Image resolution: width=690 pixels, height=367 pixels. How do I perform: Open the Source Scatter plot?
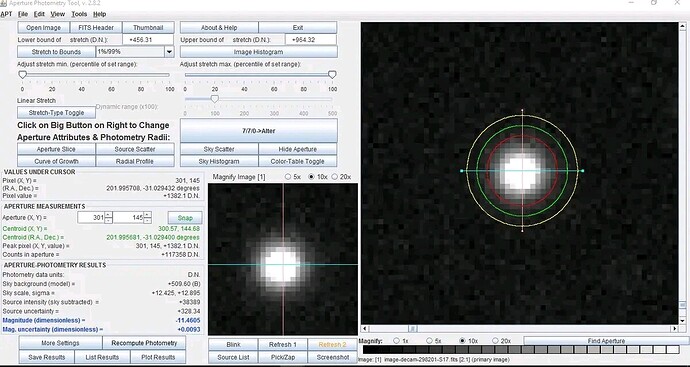pyautogui.click(x=135, y=149)
